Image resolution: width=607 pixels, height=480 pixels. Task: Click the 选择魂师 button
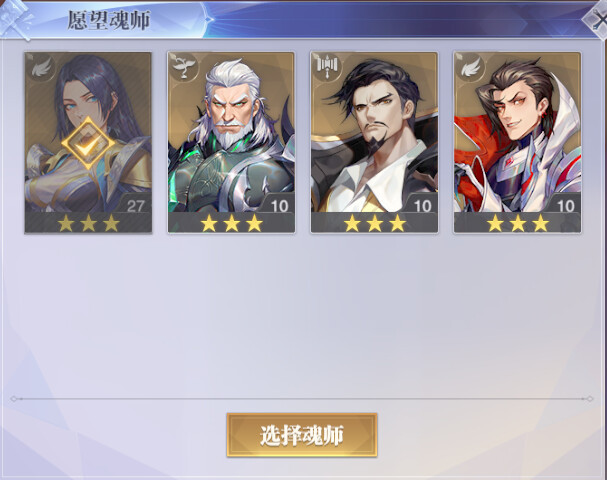click(302, 435)
